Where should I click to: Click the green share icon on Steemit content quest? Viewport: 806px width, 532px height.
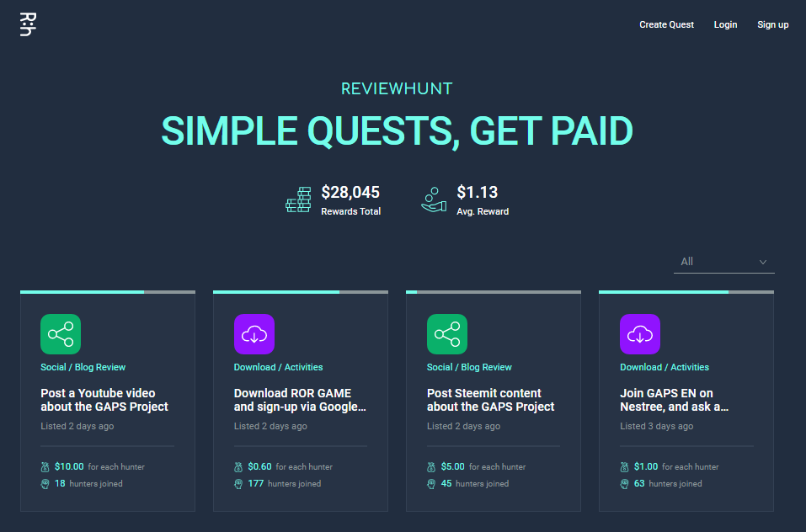point(446,334)
